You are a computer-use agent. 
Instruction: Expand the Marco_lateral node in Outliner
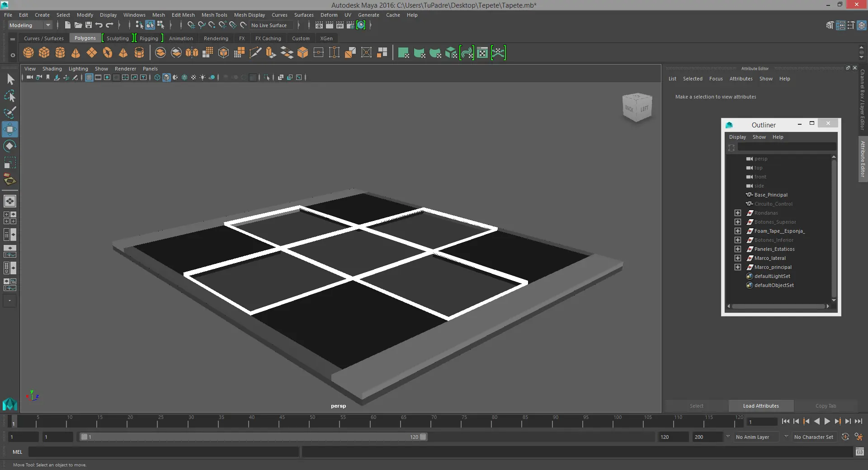coord(738,258)
